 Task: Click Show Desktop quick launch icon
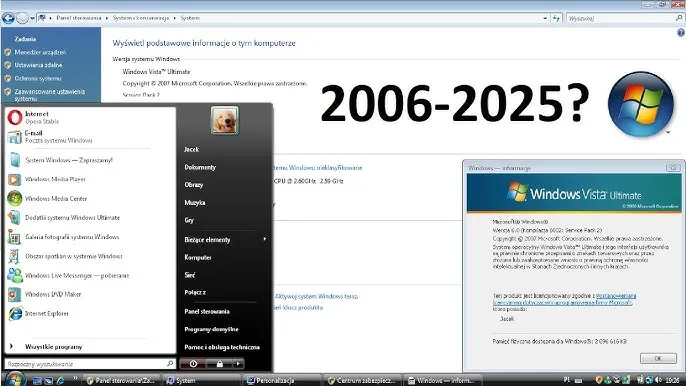click(x=38, y=381)
